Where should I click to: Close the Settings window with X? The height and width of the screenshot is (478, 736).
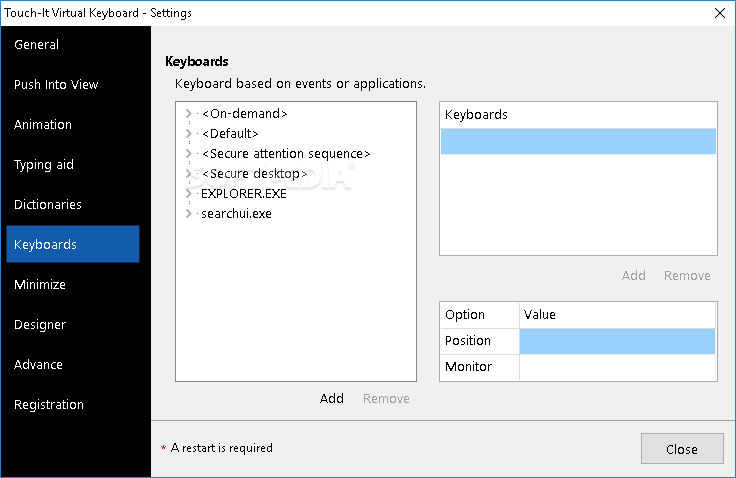tap(720, 13)
